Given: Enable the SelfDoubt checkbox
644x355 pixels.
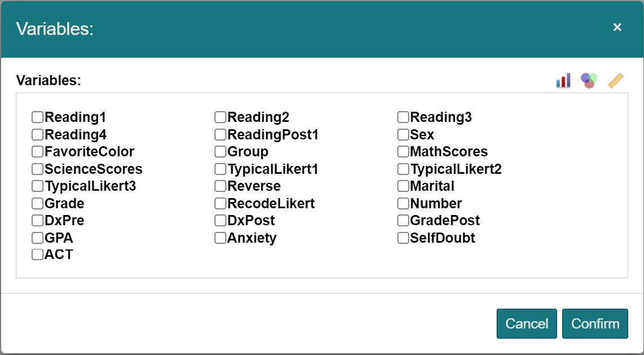Looking at the screenshot, I should tap(403, 238).
